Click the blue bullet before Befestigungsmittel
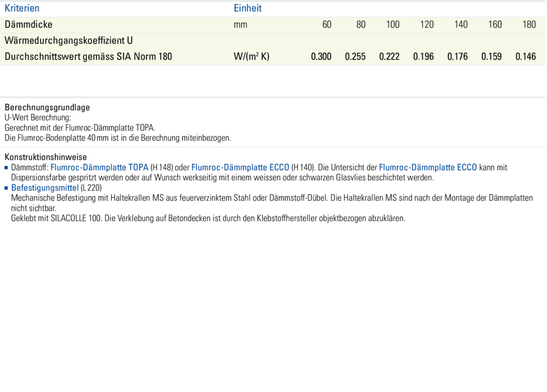The width and height of the screenshot is (547, 392). tap(6, 188)
